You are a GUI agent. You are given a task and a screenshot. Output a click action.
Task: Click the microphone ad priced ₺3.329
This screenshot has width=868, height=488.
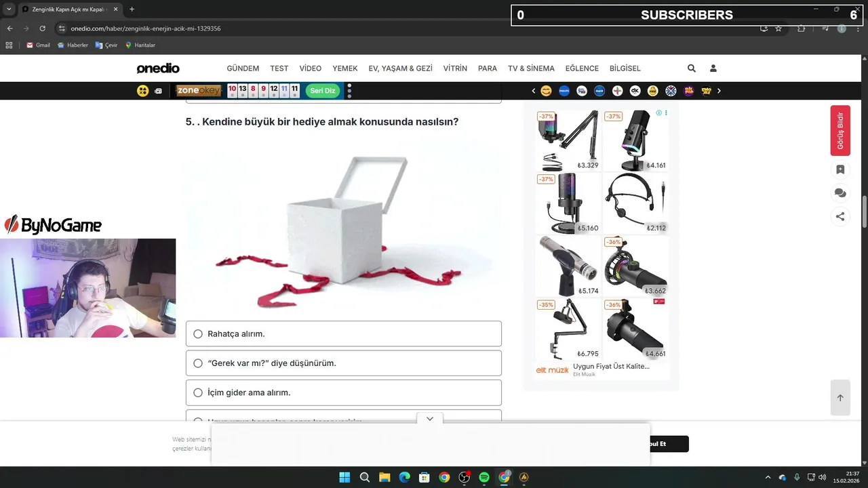(568, 140)
